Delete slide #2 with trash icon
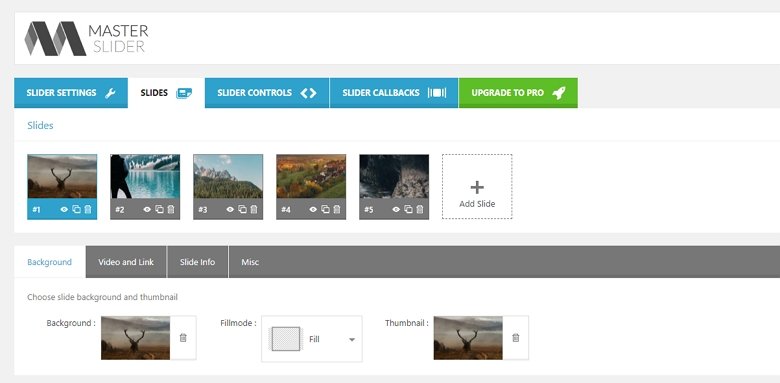Image resolution: width=780 pixels, height=383 pixels. pyautogui.click(x=171, y=209)
